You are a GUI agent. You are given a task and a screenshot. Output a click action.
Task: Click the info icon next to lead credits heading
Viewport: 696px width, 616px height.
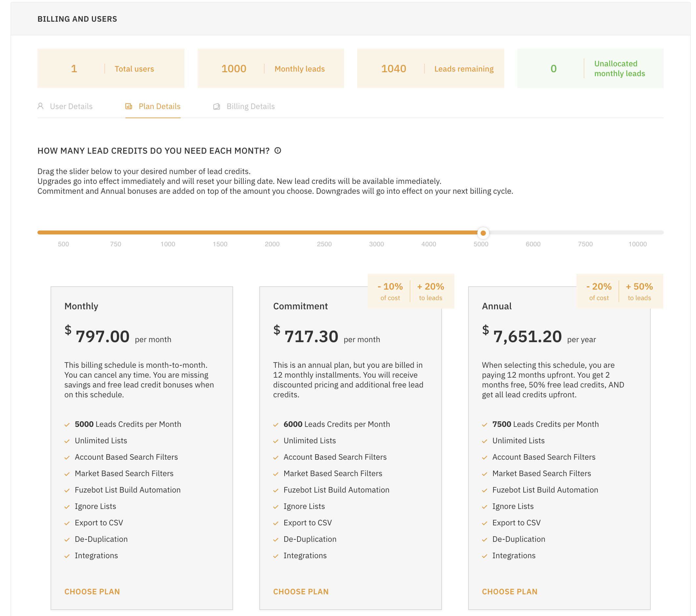pyautogui.click(x=278, y=150)
